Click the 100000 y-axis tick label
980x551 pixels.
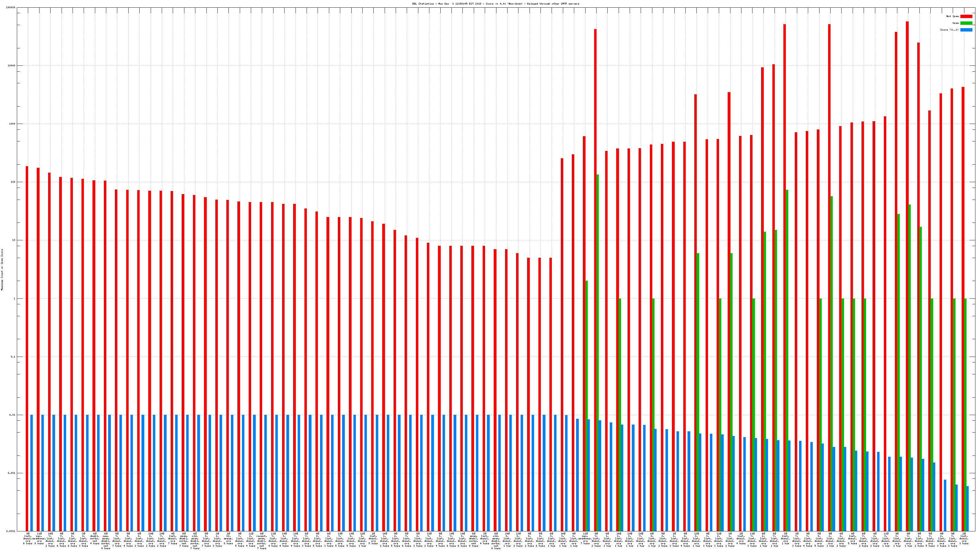(11, 8)
